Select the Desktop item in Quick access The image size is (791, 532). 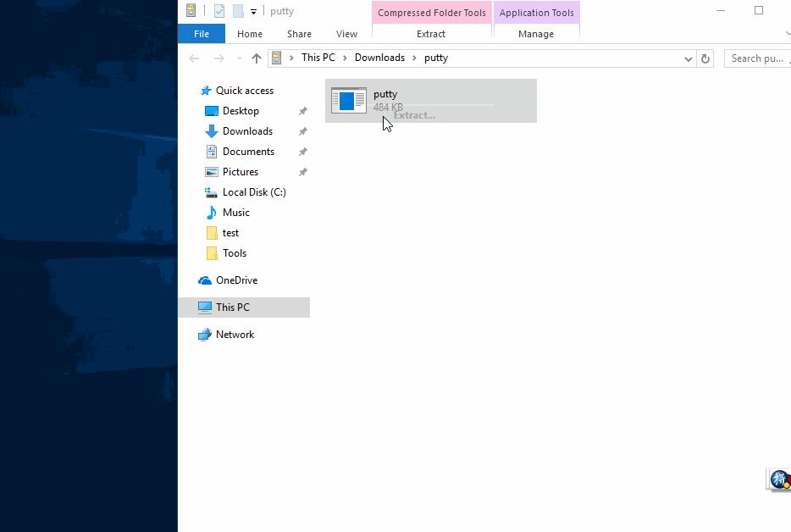click(241, 110)
